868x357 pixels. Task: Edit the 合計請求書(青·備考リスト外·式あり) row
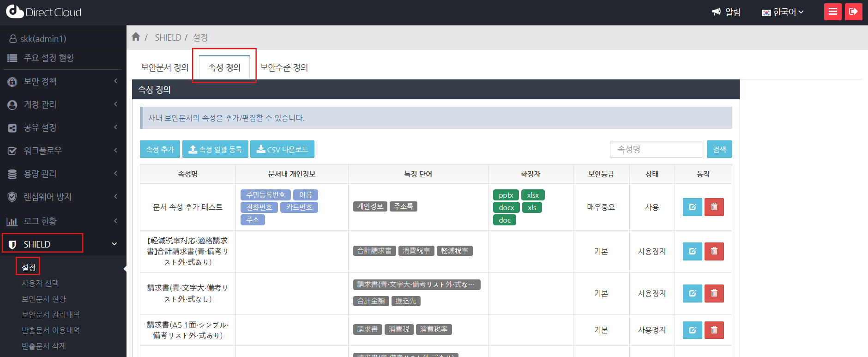point(693,251)
